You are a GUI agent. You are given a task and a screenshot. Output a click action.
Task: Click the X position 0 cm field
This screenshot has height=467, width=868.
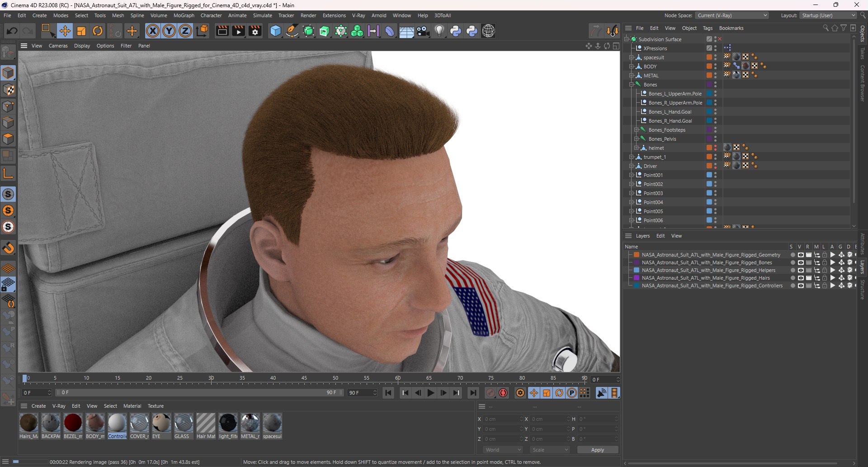pos(503,419)
